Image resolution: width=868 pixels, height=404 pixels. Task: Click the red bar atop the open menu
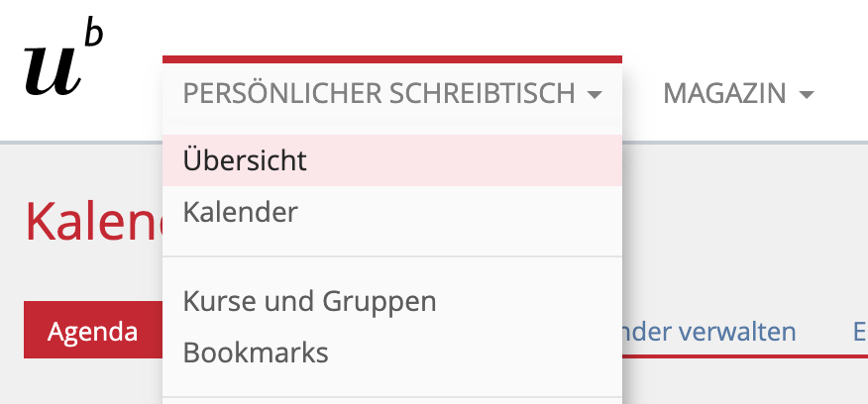pyautogui.click(x=392, y=59)
